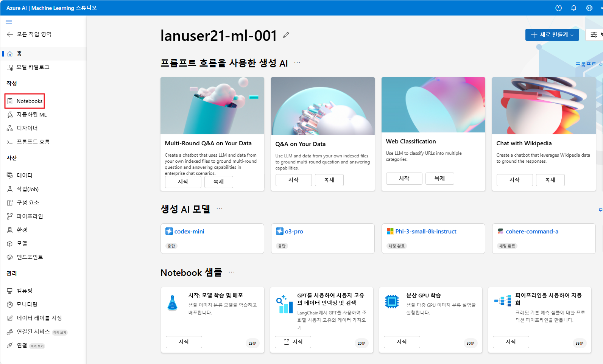Clone Q&A on Your Data flow

point(329,180)
